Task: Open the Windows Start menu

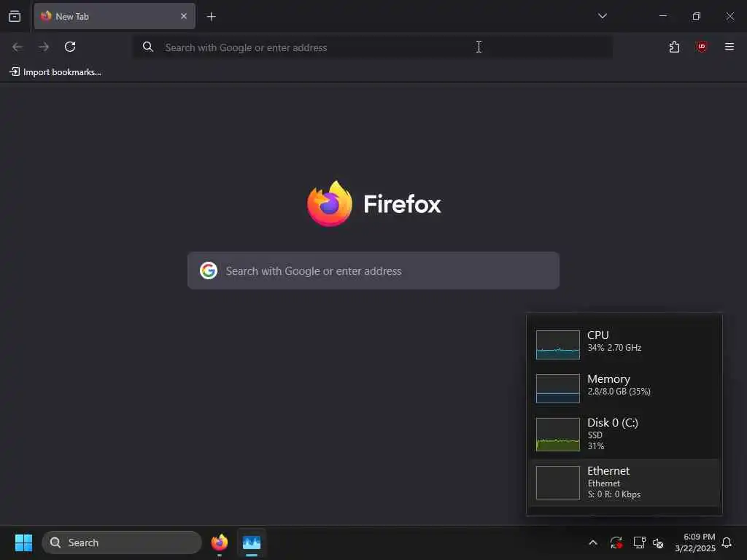Action: click(x=23, y=542)
